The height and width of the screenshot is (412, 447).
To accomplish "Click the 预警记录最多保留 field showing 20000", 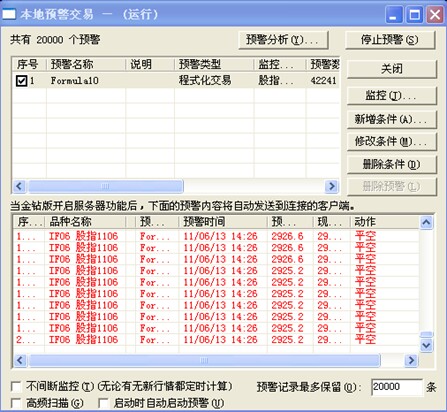I will pos(397,387).
